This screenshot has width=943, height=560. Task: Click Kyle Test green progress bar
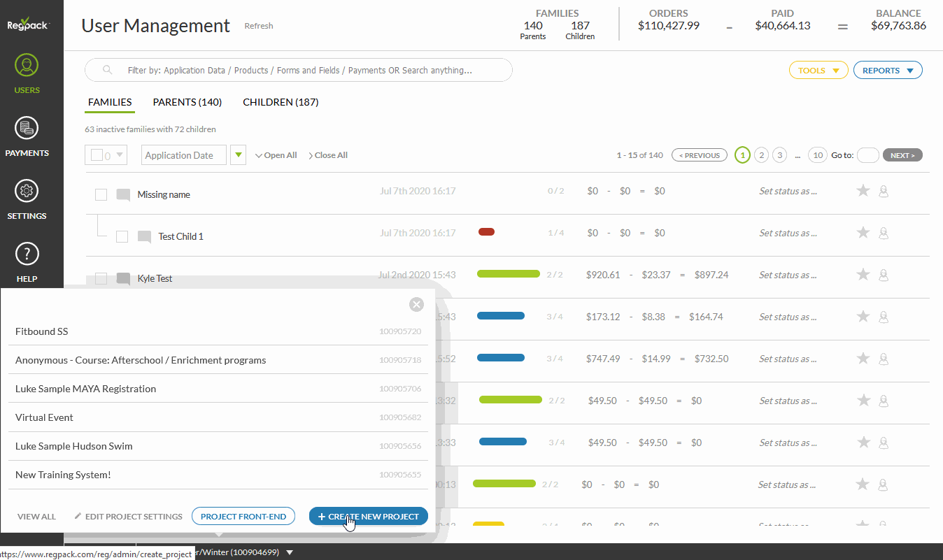click(508, 274)
